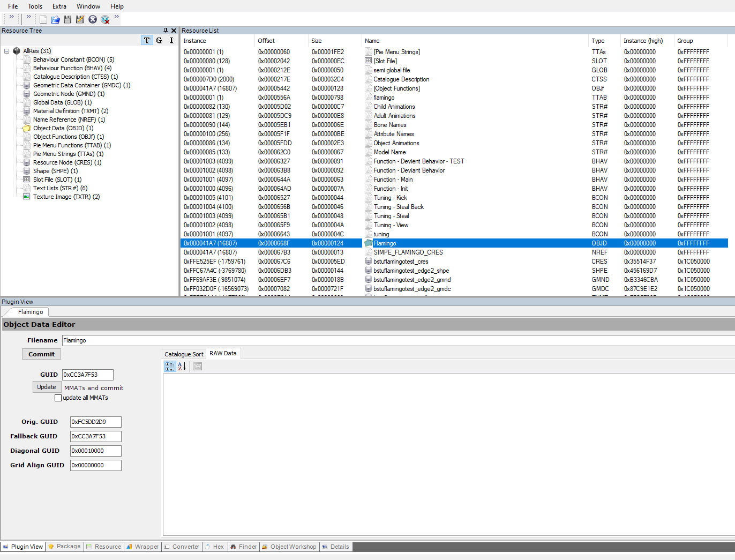Pin the Resource Tree panel

pos(166,31)
